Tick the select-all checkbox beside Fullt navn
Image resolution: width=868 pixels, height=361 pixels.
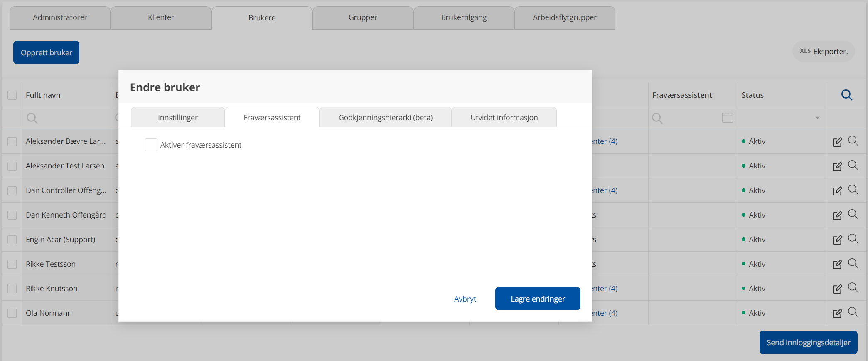coord(12,95)
